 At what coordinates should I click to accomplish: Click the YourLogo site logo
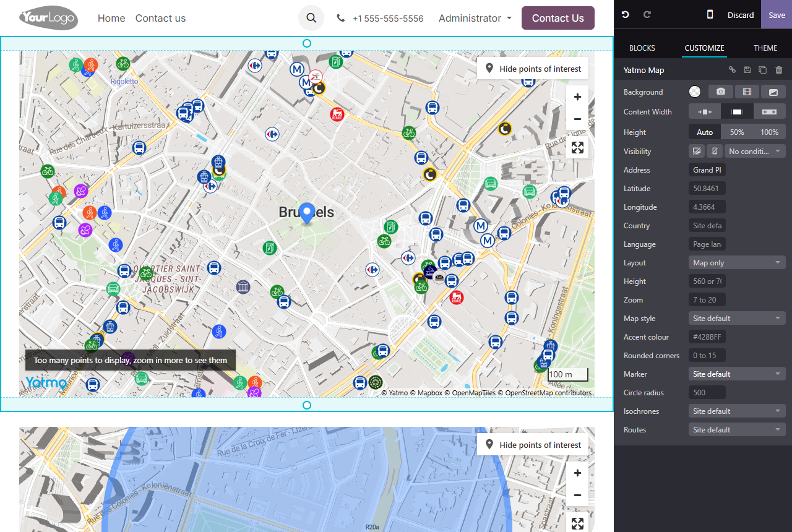[48, 18]
